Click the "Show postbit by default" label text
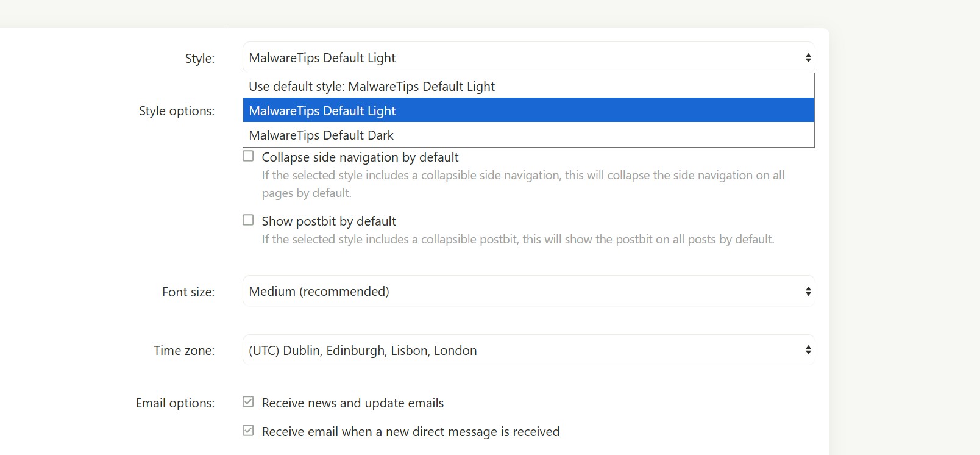 pyautogui.click(x=329, y=221)
